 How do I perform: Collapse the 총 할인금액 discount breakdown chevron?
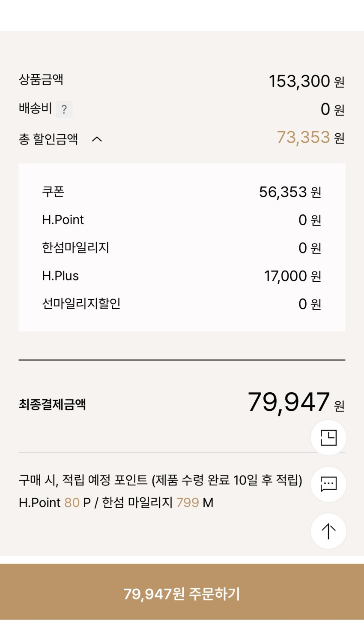pyautogui.click(x=97, y=139)
